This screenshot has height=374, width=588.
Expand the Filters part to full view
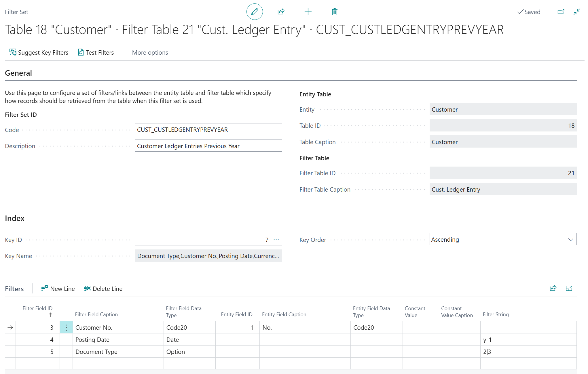569,288
